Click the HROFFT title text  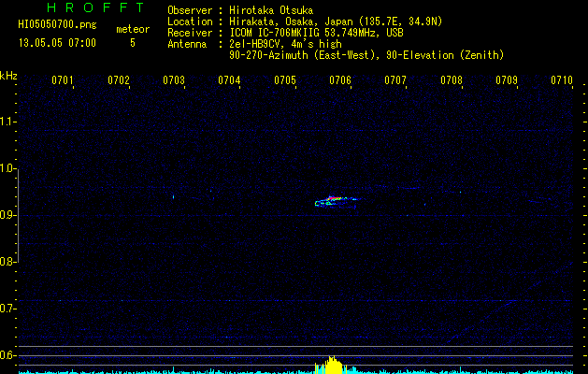click(95, 7)
